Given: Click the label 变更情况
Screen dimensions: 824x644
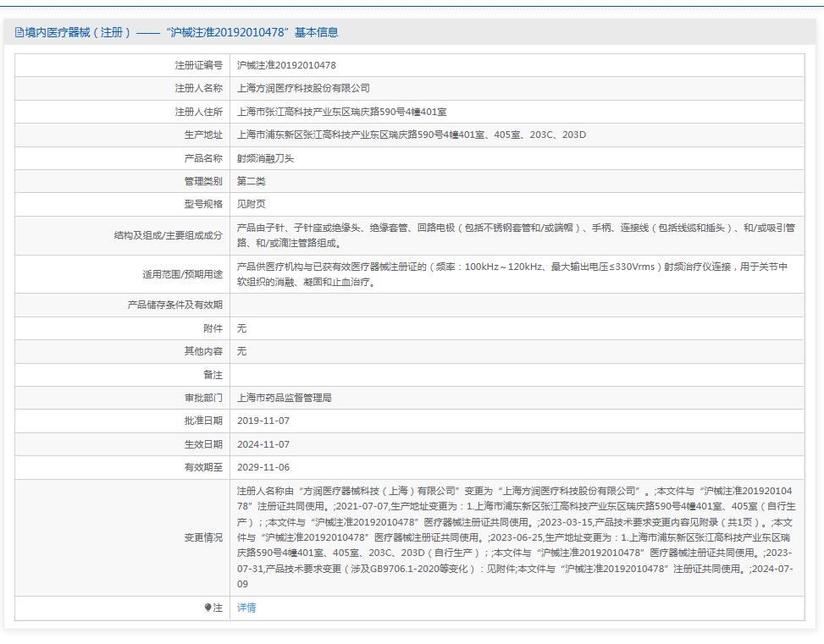Looking at the screenshot, I should point(203,538).
